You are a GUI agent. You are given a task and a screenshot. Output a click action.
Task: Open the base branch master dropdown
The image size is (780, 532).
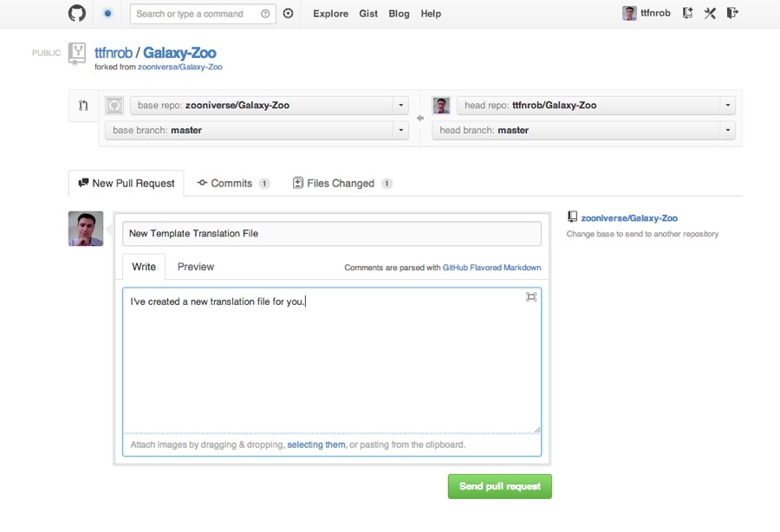400,130
